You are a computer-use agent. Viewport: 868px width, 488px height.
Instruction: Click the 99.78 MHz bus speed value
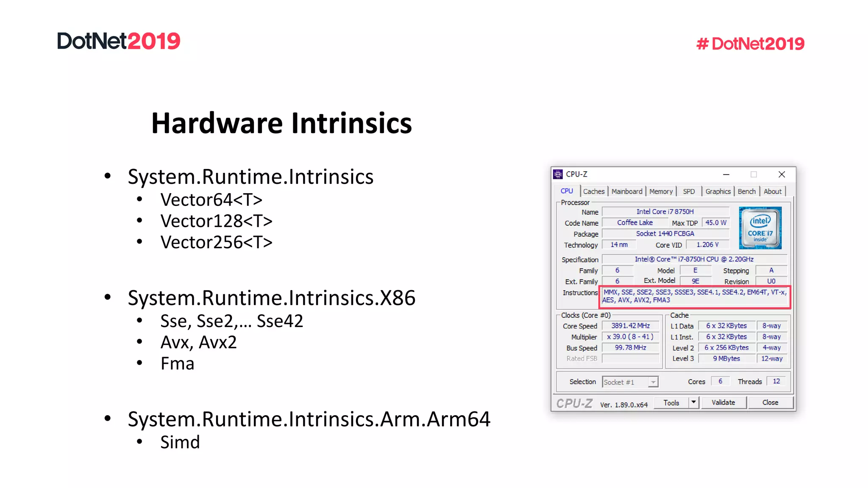tap(630, 347)
